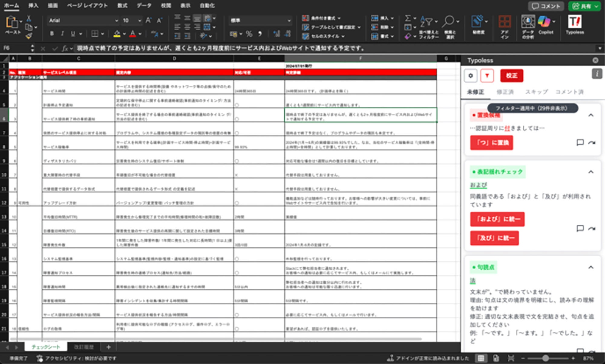Click the red 校正 button
Screen dimensions: 605x364
point(512,76)
